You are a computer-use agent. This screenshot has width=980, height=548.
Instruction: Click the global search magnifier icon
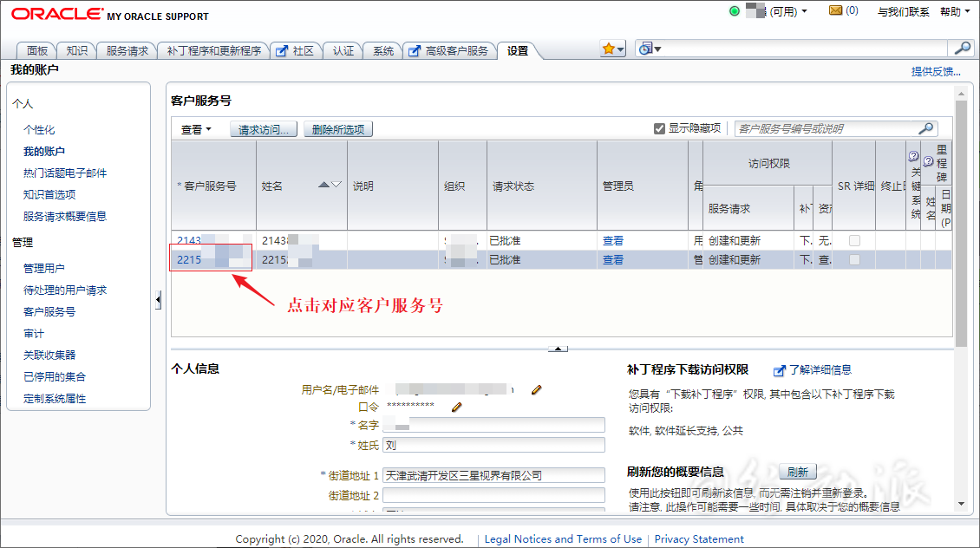[x=963, y=48]
